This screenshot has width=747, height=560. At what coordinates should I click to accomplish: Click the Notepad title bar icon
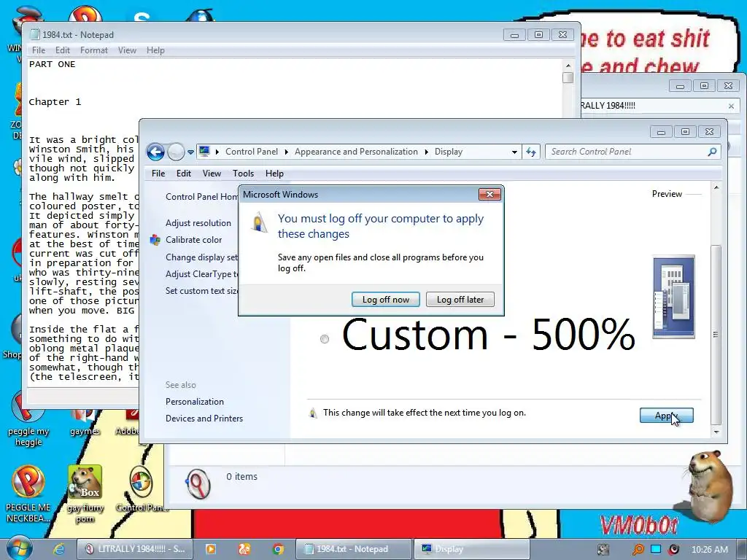click(x=35, y=34)
